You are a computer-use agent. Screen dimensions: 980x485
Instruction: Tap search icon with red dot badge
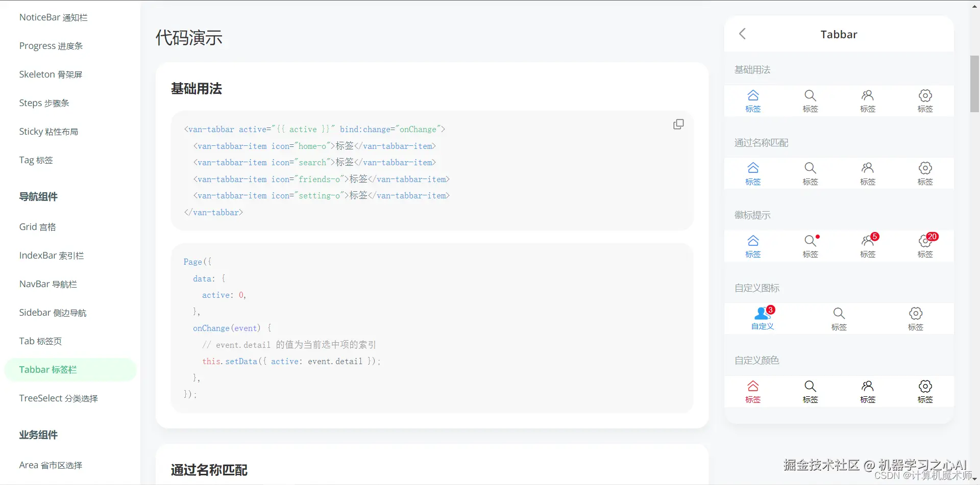pyautogui.click(x=810, y=241)
